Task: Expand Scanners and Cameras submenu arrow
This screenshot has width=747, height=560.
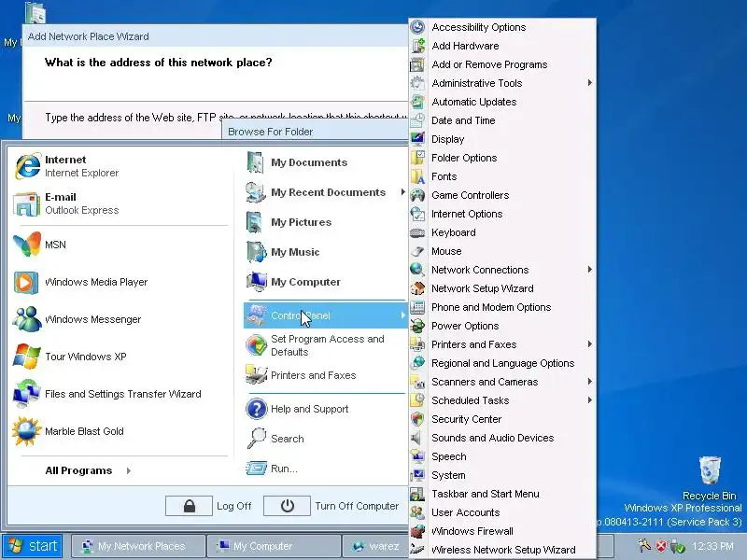Action: 590,382
